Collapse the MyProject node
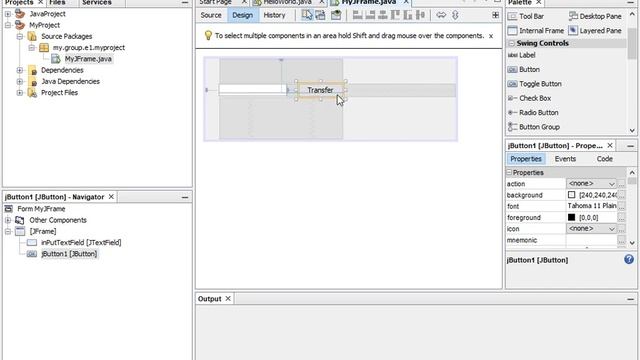Screen dimensions: 640x360 pyautogui.click(x=8, y=25)
